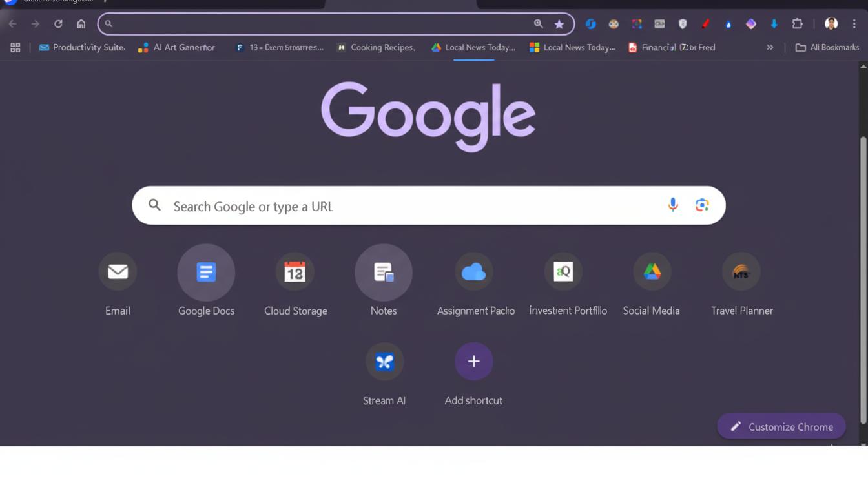Click the vertical page scrollbar
This screenshot has height=496, width=868.
pos(863,278)
